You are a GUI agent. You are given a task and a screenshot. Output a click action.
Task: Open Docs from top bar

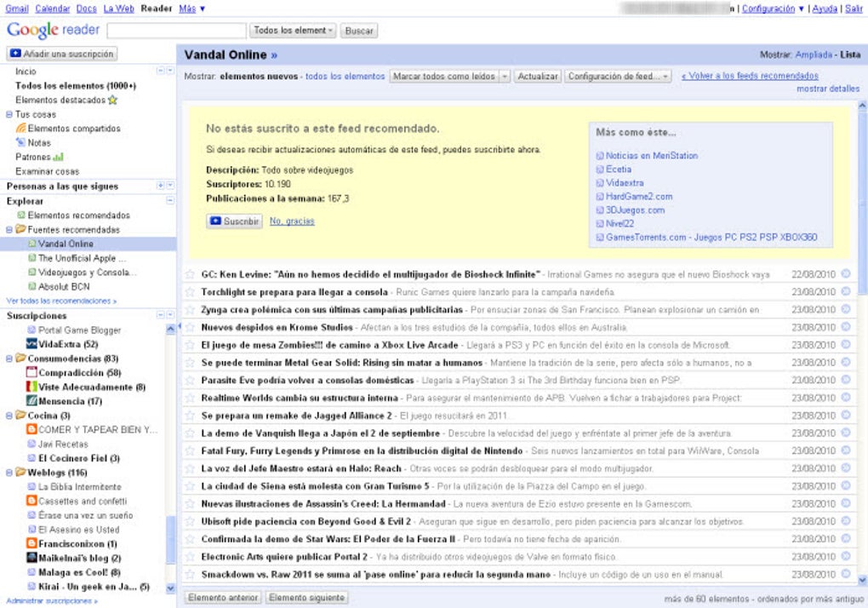coord(86,9)
